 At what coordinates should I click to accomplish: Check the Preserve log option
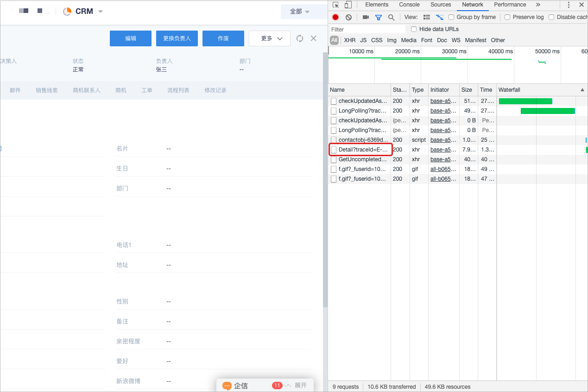click(507, 17)
